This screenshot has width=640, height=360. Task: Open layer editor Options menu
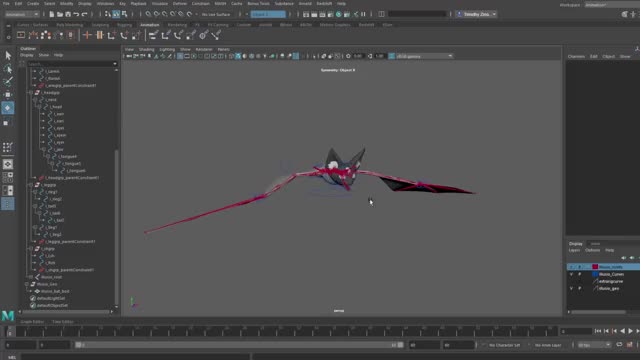[x=592, y=250]
